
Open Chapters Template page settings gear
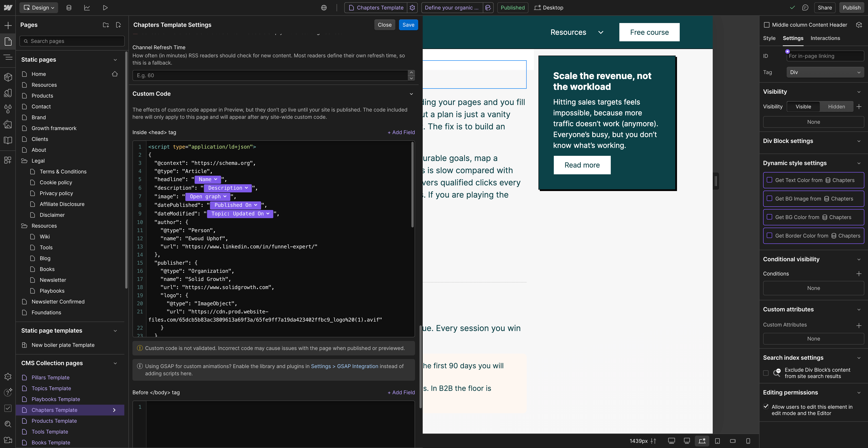[412, 7]
